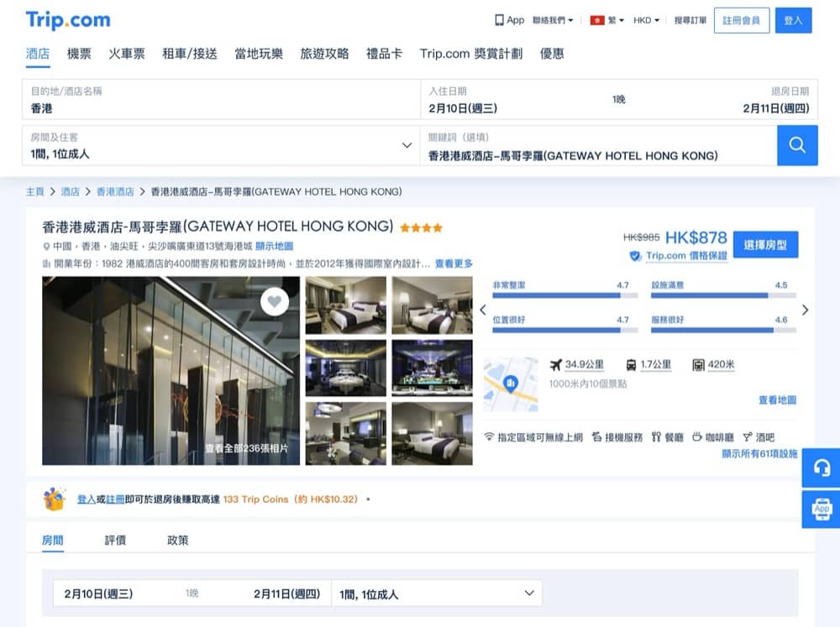Click the 選擇房型 button
This screenshot has height=627, width=840.
point(765,245)
